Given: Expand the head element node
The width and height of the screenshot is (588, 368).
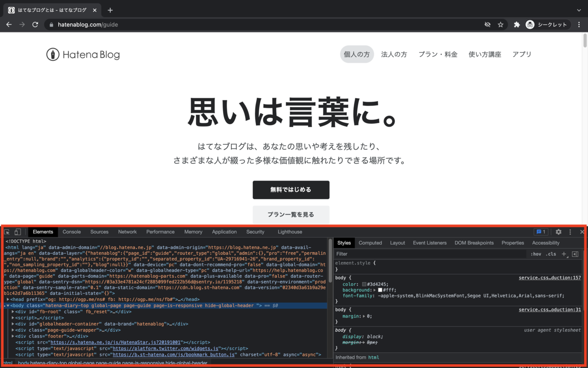Looking at the screenshot, I should click(x=8, y=299).
